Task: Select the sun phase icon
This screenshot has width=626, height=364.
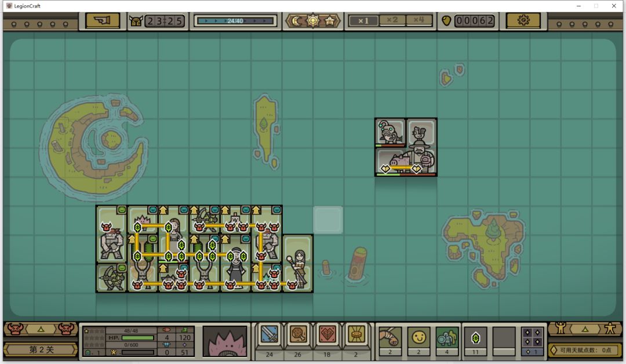Action: [313, 20]
